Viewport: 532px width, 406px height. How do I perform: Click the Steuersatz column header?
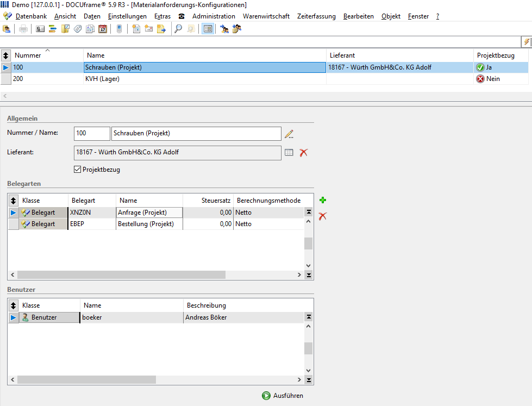(208, 201)
